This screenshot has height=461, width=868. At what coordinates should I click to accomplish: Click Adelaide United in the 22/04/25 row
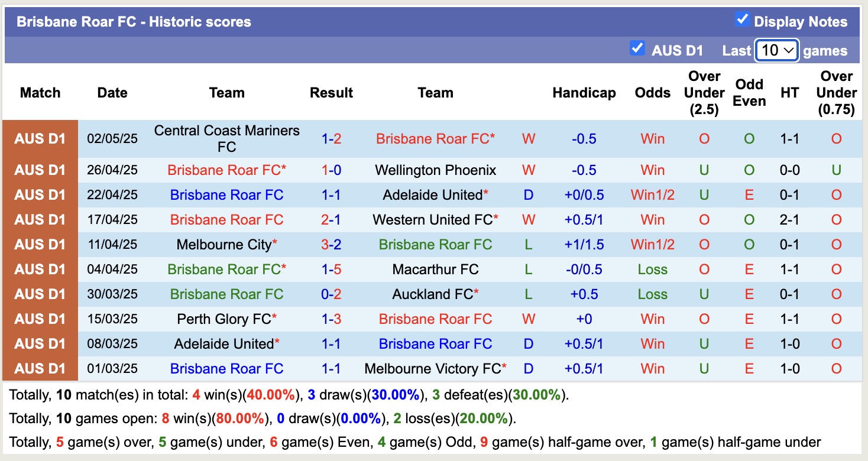point(436,194)
